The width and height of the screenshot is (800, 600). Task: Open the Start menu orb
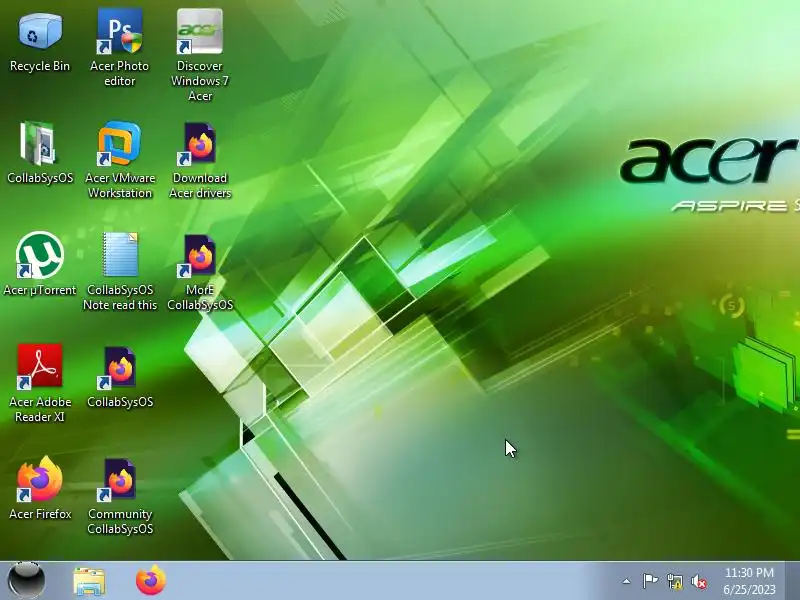(x=26, y=581)
